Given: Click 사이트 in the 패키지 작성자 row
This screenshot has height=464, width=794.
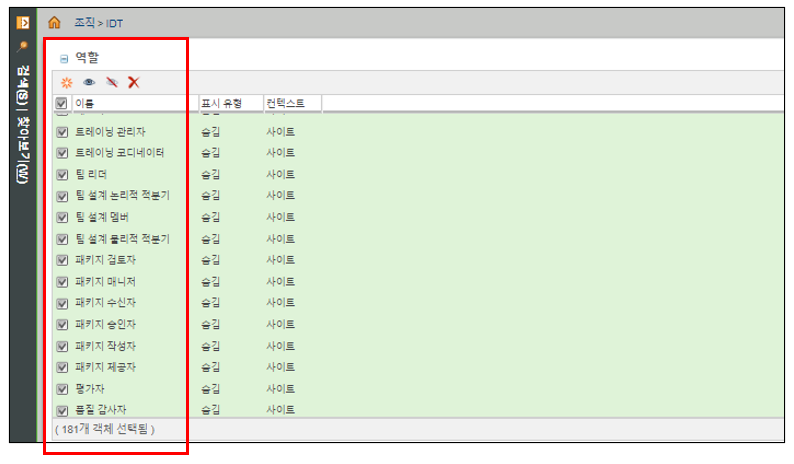Looking at the screenshot, I should pyautogui.click(x=281, y=346).
